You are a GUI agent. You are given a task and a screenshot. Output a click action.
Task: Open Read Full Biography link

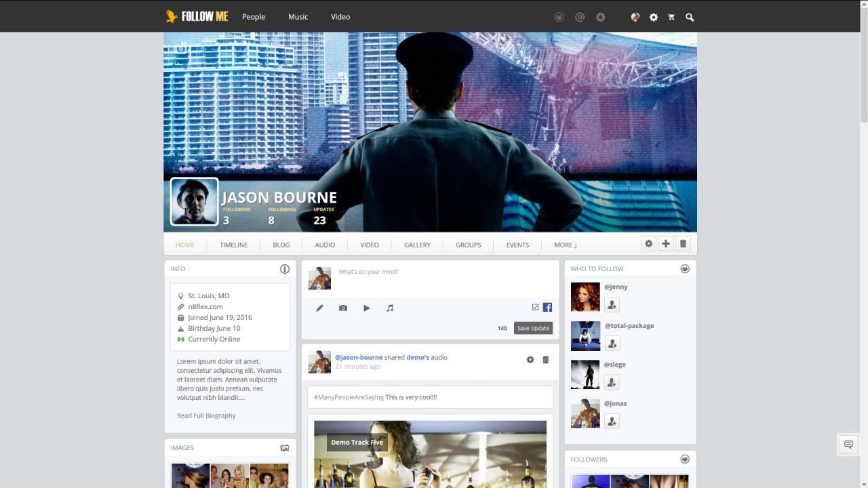pos(206,415)
